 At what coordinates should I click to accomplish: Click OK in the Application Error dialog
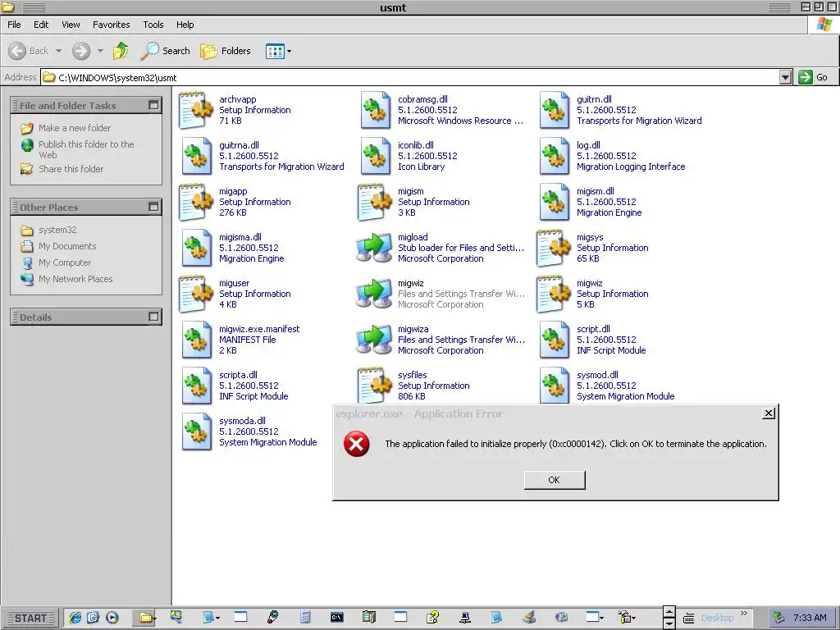pos(555,480)
